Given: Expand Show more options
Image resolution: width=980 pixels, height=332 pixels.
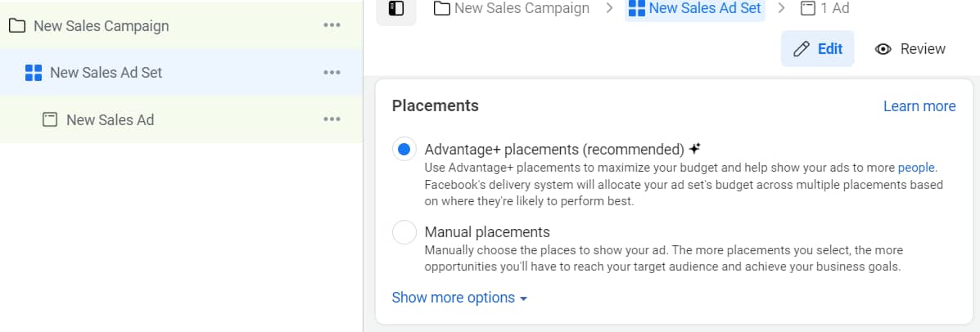Looking at the screenshot, I should click(x=459, y=298).
